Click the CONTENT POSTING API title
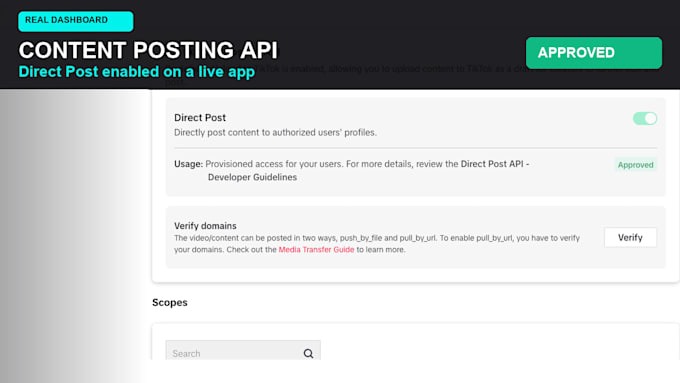This screenshot has height=383, width=680. point(148,50)
